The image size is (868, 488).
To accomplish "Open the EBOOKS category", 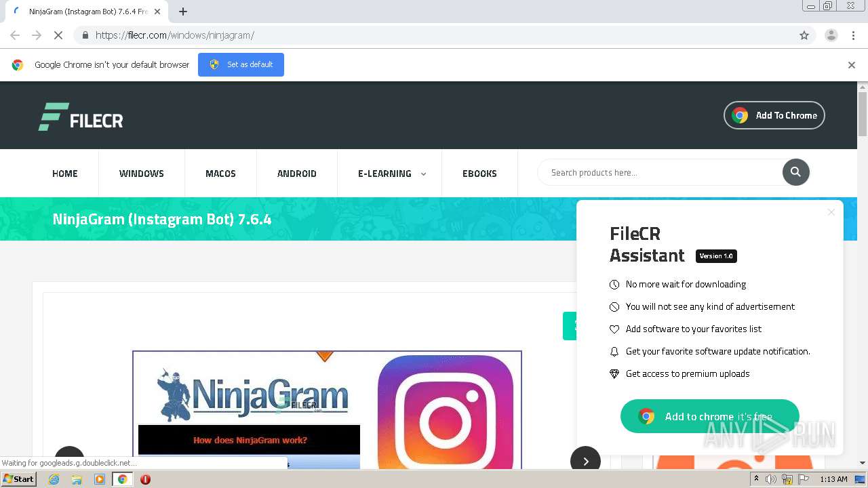I will pyautogui.click(x=479, y=174).
